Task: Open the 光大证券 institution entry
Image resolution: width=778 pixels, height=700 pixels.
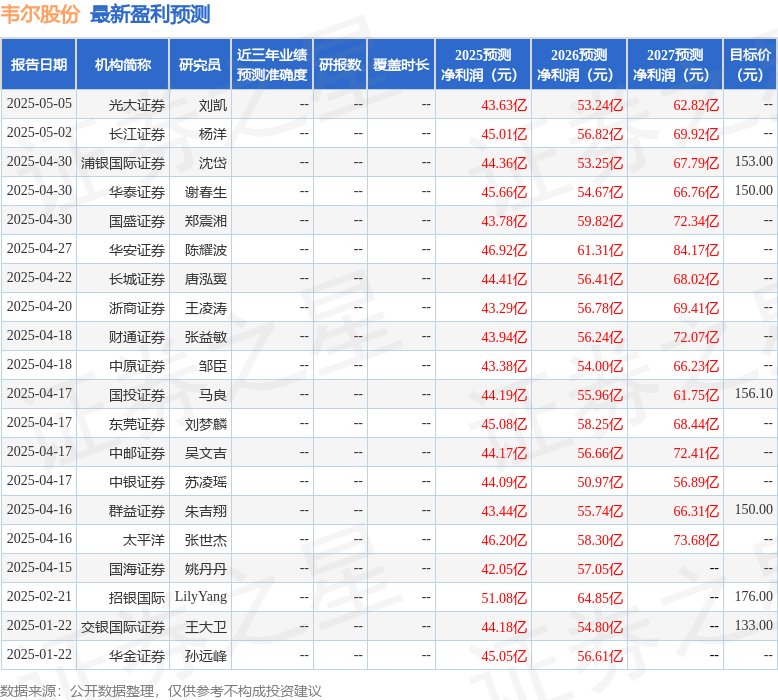Action: point(137,105)
